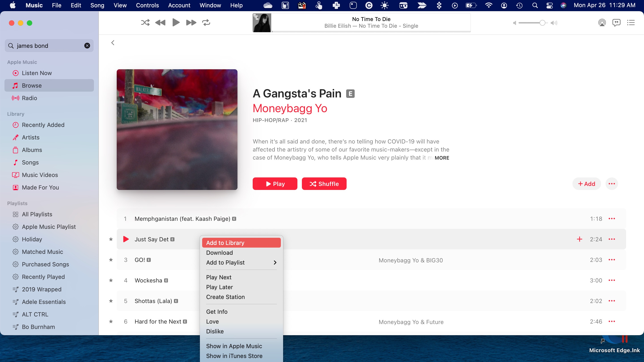Viewport: 644px width, 362px height.
Task: Expand Add to Playlist submenu
Action: click(241, 263)
